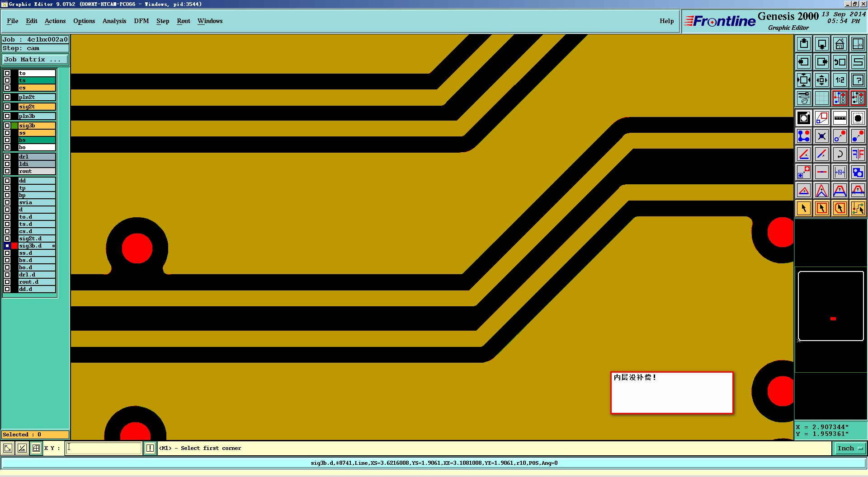Toggle the checkbox for layer svia
This screenshot has height=477, width=868.
tap(7, 202)
